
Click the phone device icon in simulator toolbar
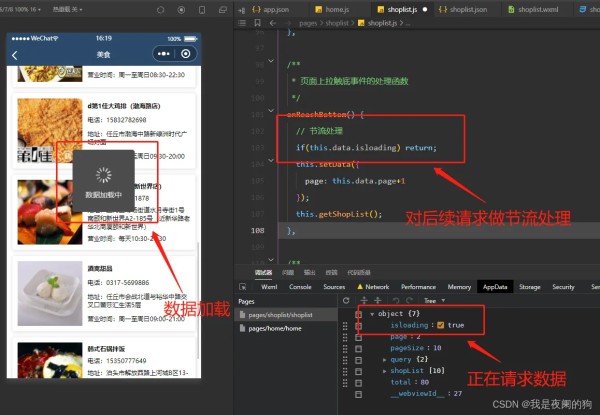[202, 10]
